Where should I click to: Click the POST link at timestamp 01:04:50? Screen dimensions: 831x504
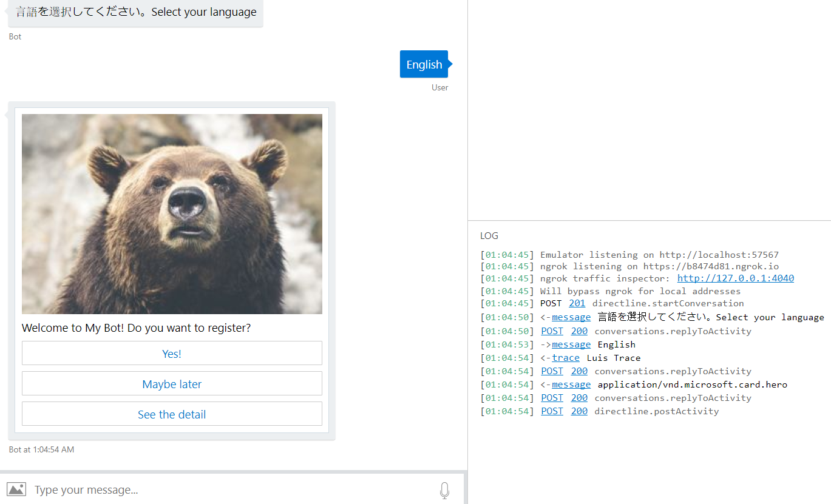pos(552,331)
